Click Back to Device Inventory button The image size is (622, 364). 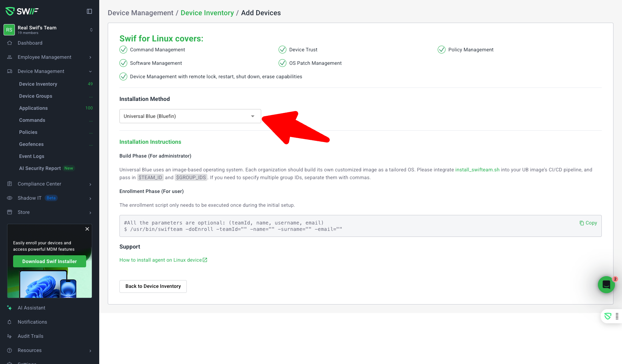(x=153, y=286)
